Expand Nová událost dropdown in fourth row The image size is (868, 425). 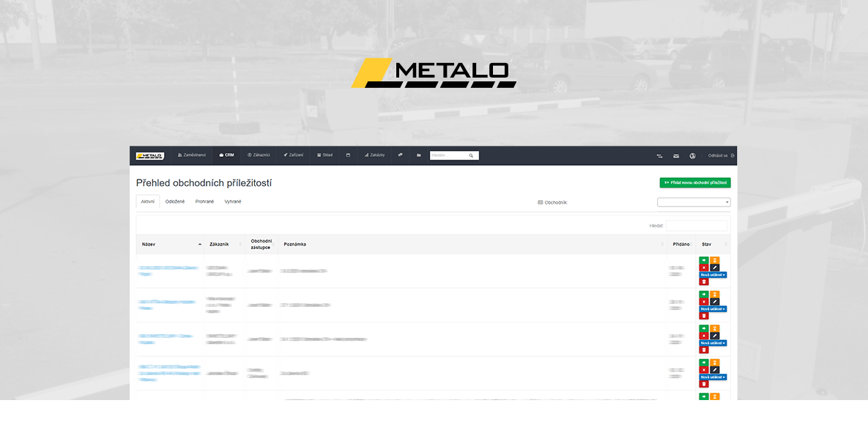click(x=713, y=377)
